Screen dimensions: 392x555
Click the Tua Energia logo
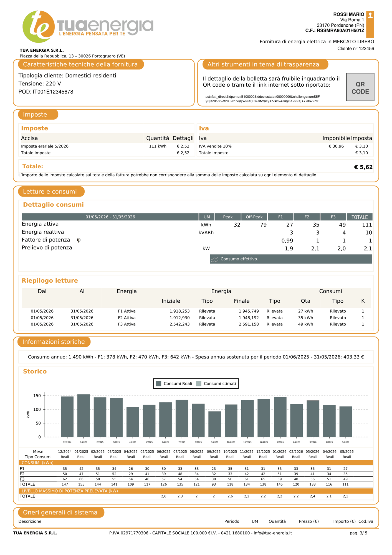tap(88, 27)
